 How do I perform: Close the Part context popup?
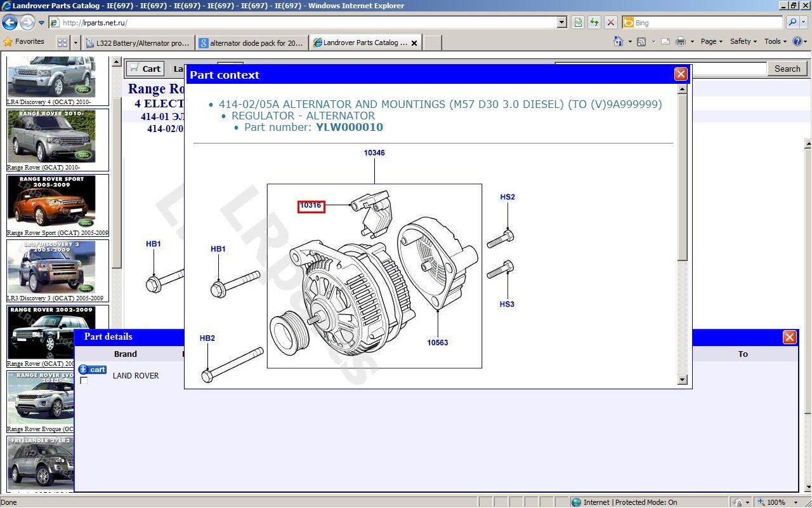681,74
